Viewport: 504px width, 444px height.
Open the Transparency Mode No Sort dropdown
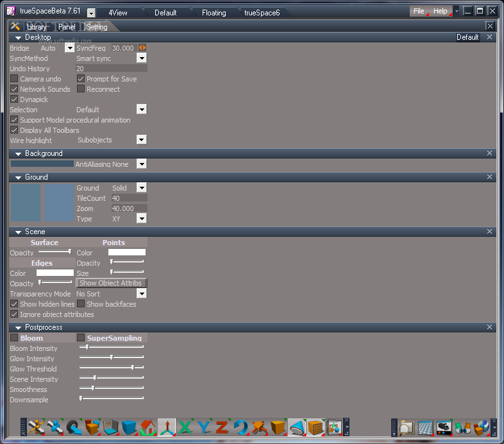(142, 293)
